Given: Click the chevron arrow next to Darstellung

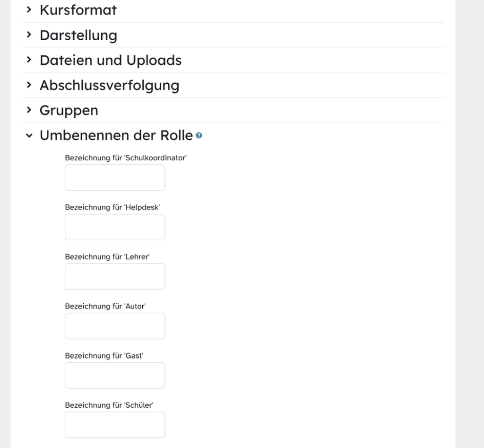Looking at the screenshot, I should pyautogui.click(x=29, y=35).
